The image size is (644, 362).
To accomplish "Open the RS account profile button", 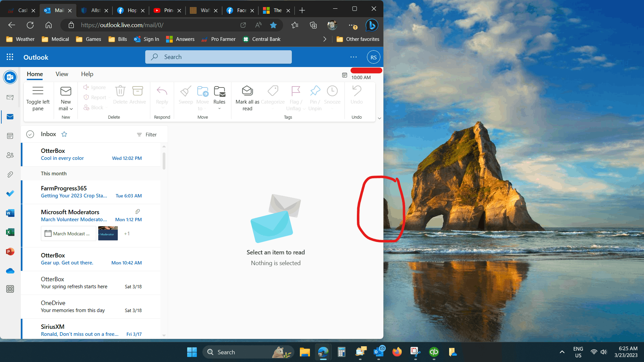I will tap(373, 57).
